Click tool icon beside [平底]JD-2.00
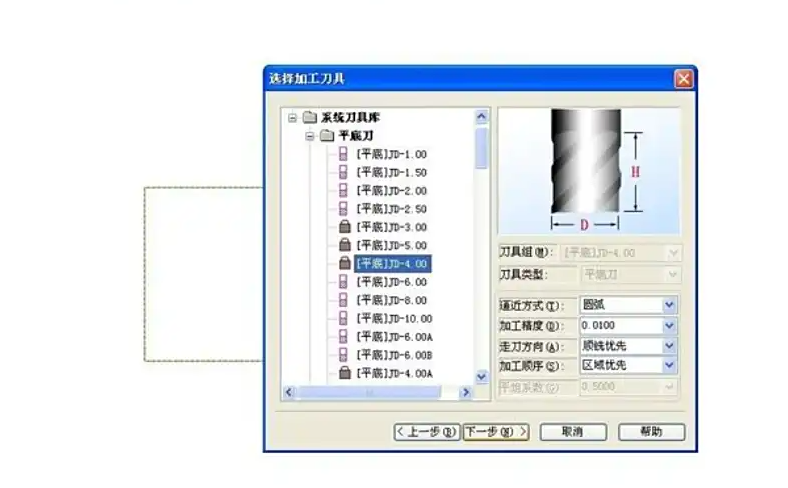This screenshot has width=788, height=488. [x=343, y=190]
